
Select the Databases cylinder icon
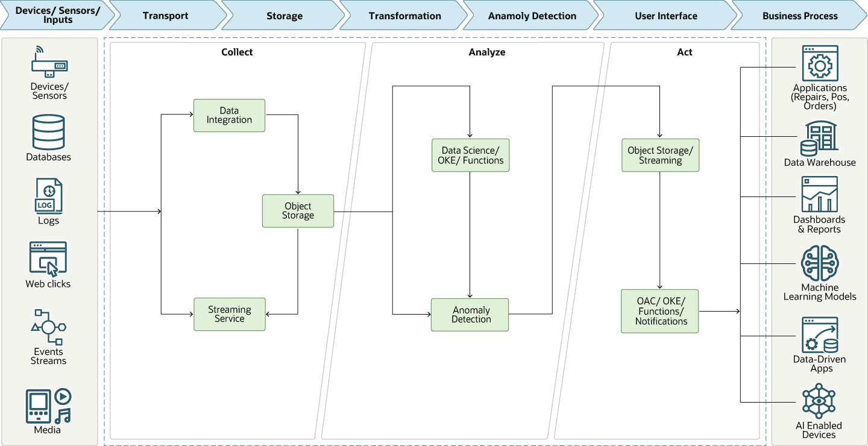tap(48, 133)
